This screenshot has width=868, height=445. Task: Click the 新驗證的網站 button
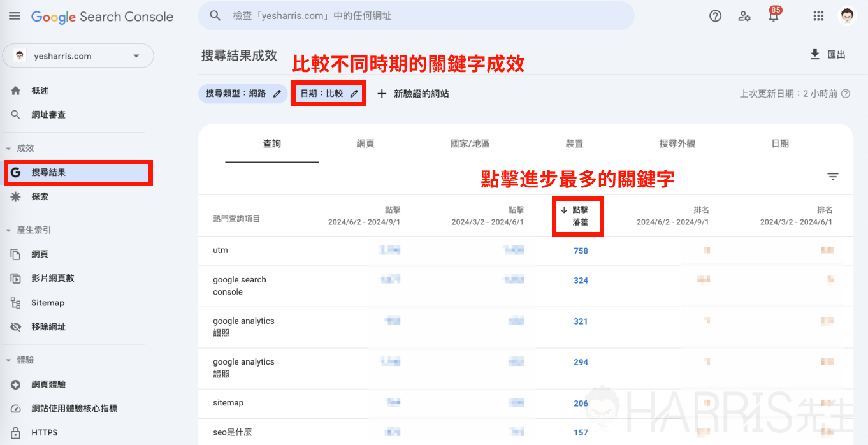pos(413,93)
